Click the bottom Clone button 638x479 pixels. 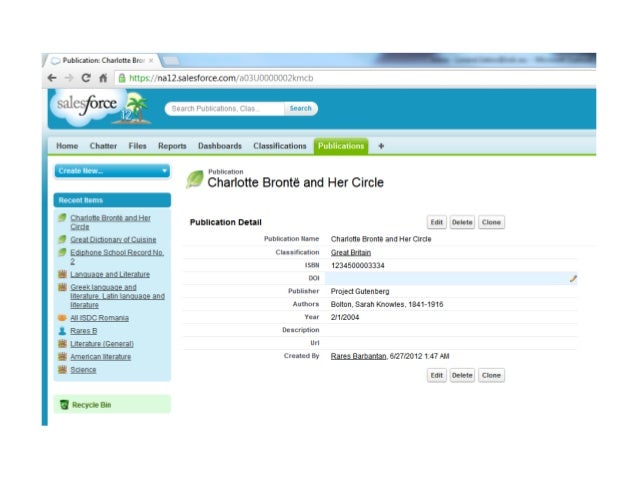click(x=491, y=375)
